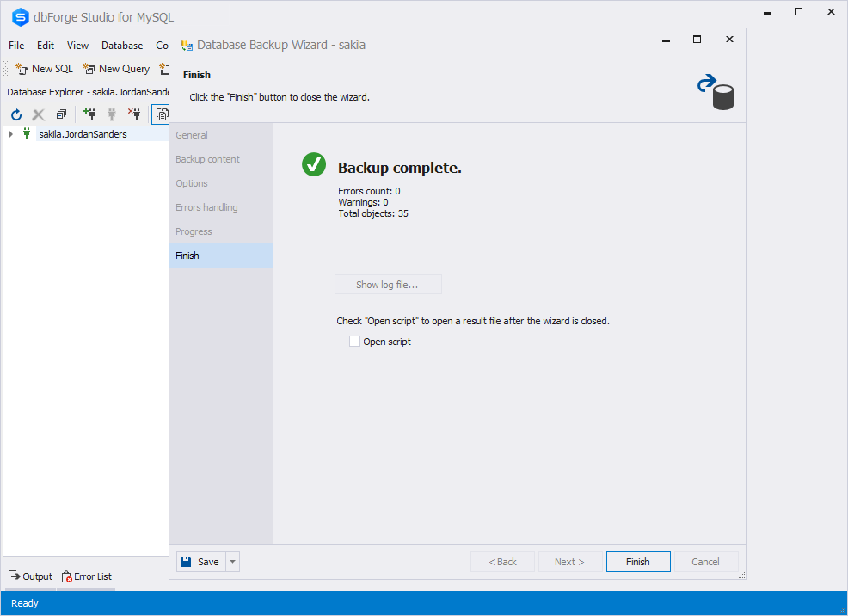Click the Warnings: 0 text

[363, 202]
